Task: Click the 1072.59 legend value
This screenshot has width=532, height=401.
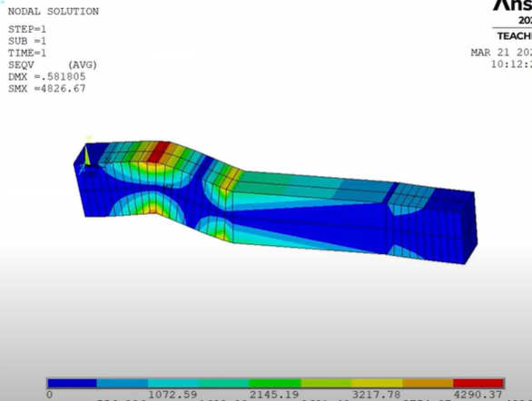Action: click(x=172, y=395)
